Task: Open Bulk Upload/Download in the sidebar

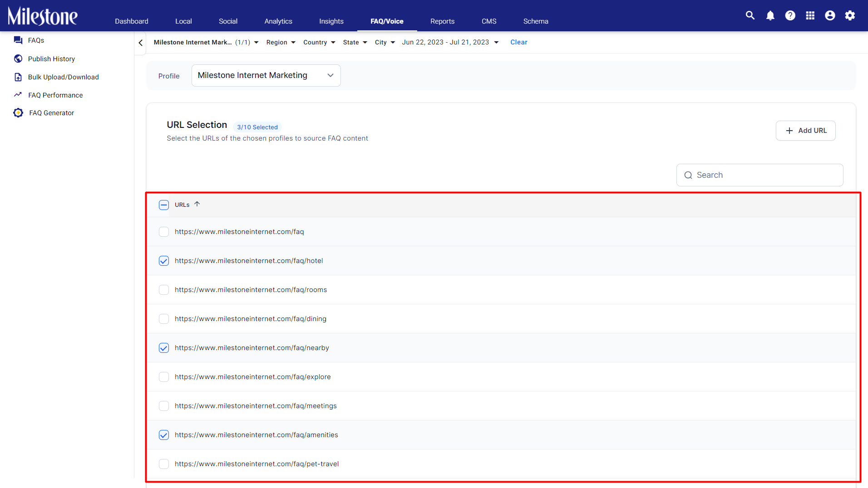Action: click(x=64, y=77)
